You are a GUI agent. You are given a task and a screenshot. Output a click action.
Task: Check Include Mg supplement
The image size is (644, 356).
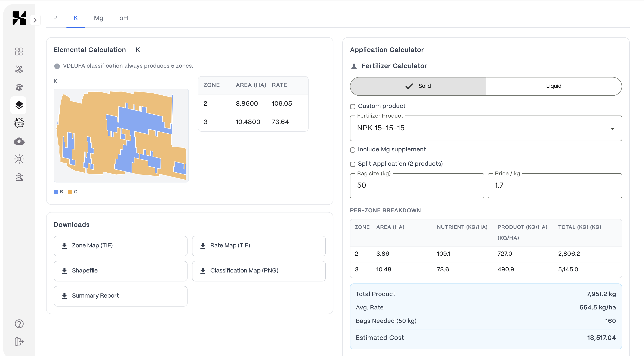(352, 150)
